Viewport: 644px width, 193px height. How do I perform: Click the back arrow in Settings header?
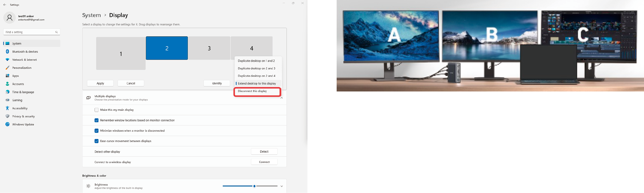click(x=5, y=5)
